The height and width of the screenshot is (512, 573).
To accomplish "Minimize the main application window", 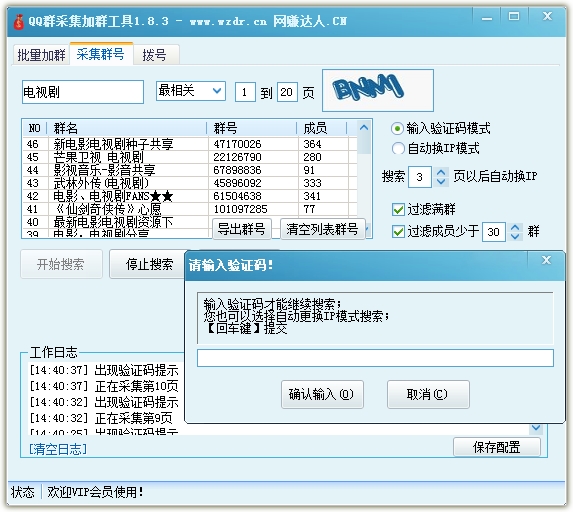I will pos(487,17).
